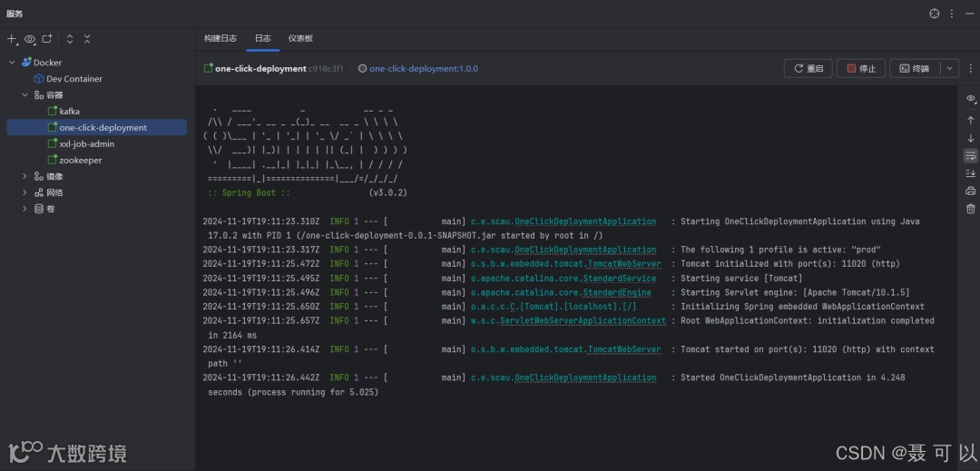Open the dropdown arrow next to 终端
Image resolution: width=980 pixels, height=471 pixels.
(949, 68)
